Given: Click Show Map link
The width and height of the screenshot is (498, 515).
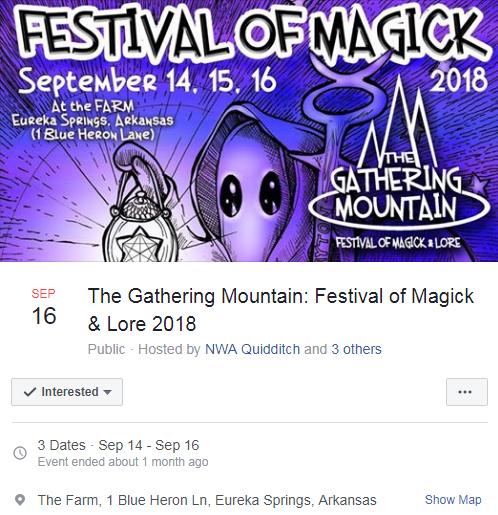Looking at the screenshot, I should 453,500.
